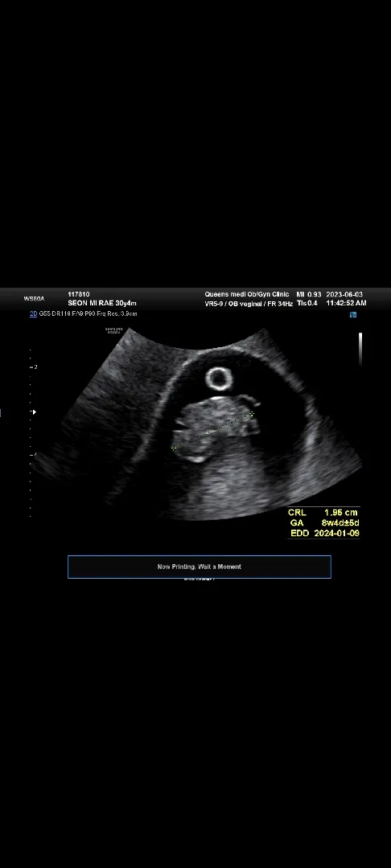Click the time 11:42:52 AM
The width and height of the screenshot is (391, 868).
click(346, 303)
